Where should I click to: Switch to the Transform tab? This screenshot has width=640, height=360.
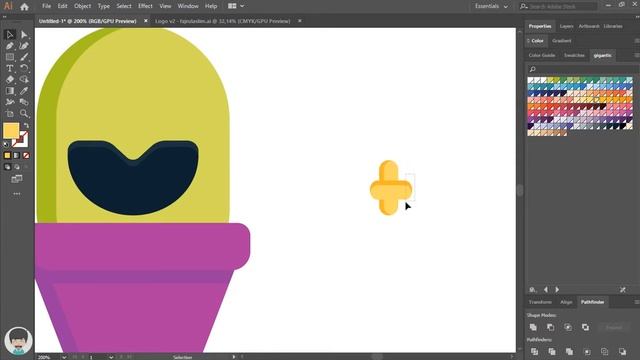[540, 302]
